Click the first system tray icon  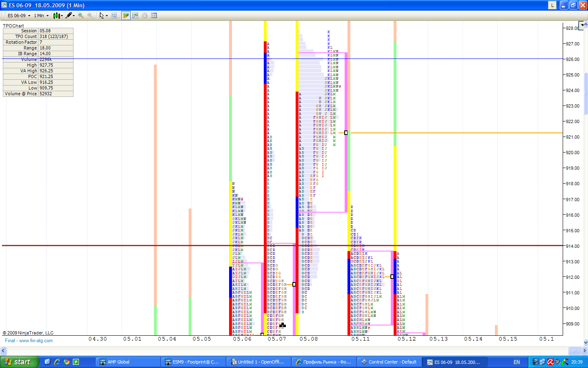point(536,362)
